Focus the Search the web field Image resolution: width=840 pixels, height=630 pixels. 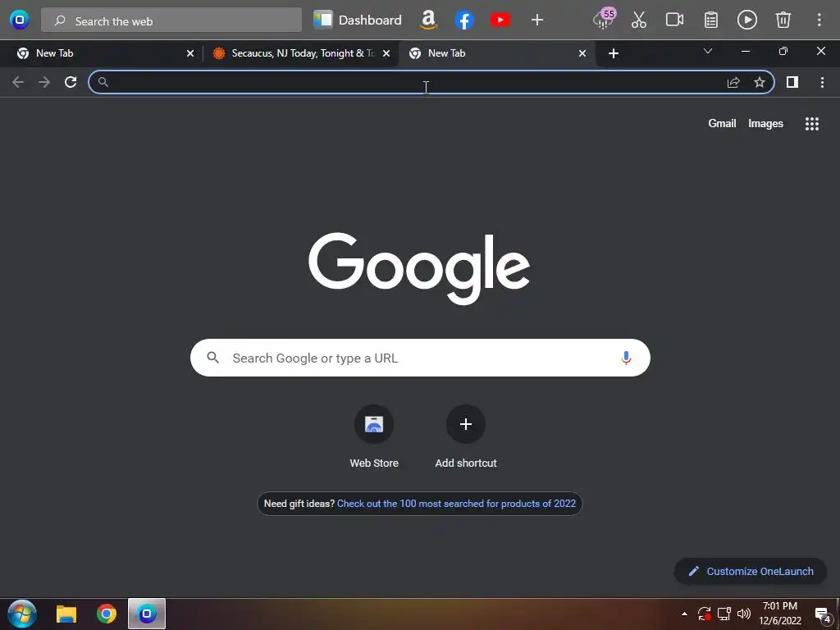pos(171,21)
